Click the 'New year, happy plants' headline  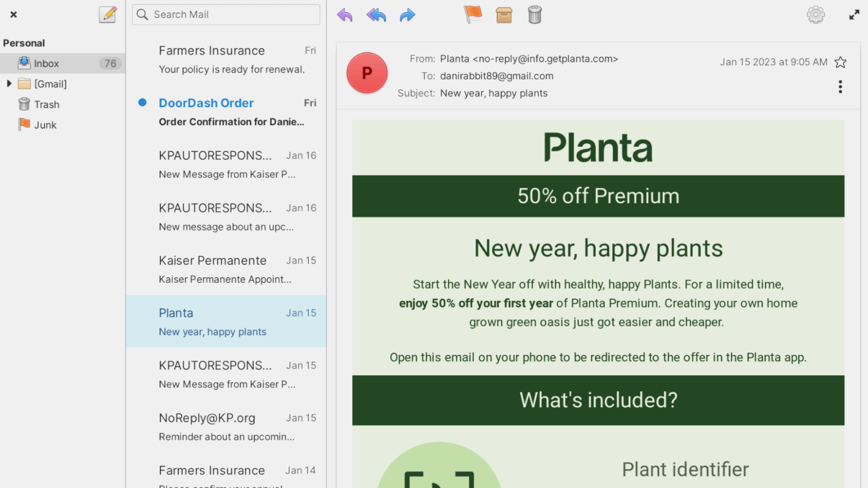point(598,249)
